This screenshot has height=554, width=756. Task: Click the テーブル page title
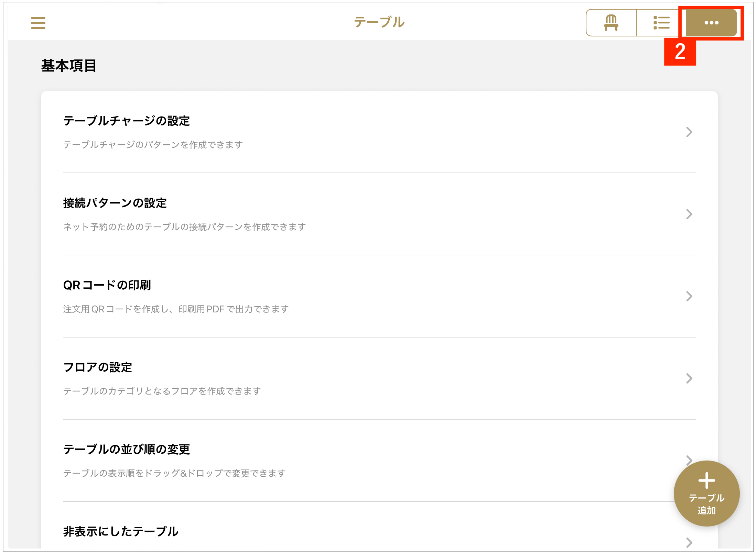pos(379,22)
